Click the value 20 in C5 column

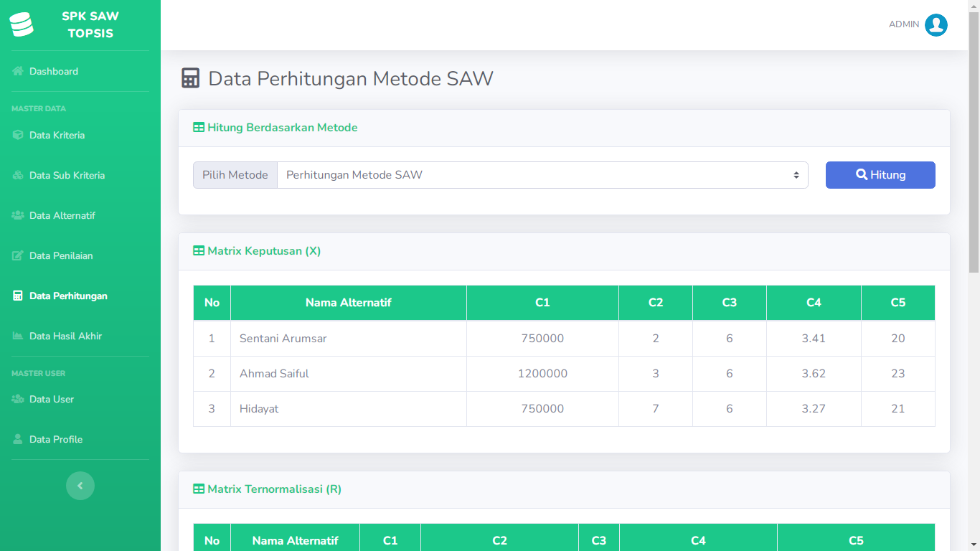point(898,338)
